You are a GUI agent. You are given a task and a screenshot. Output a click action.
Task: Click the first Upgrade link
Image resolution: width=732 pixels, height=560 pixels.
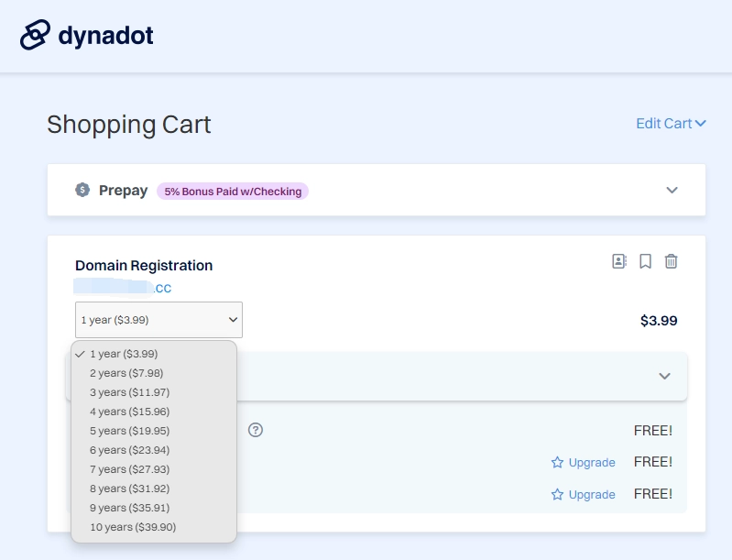pos(592,463)
